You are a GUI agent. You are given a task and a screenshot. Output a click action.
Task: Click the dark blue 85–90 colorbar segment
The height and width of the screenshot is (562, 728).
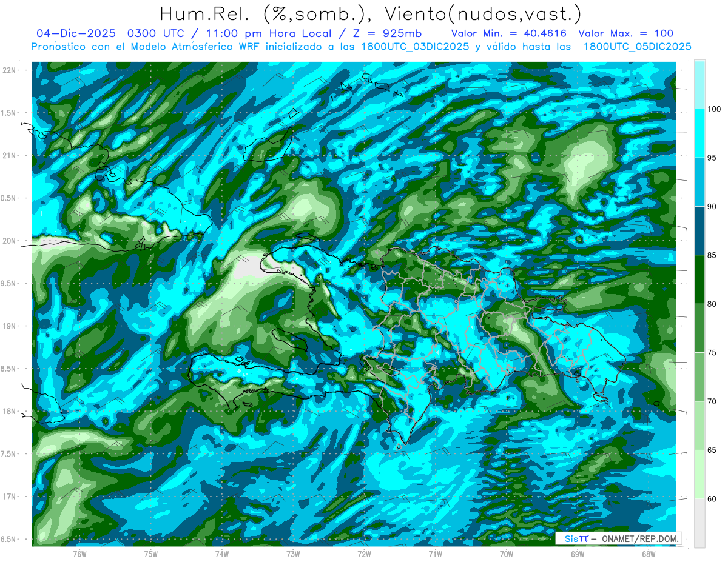coord(699,230)
